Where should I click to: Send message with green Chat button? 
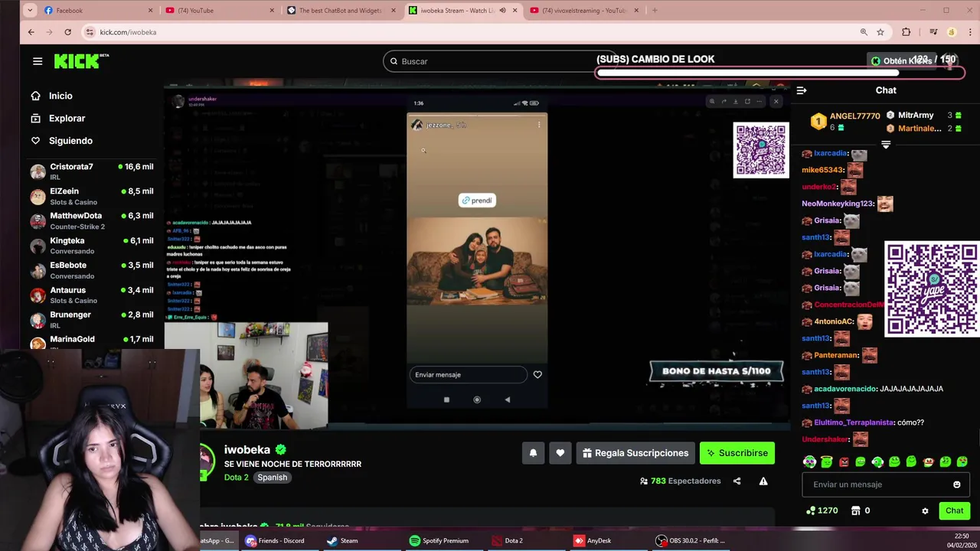pos(954,511)
